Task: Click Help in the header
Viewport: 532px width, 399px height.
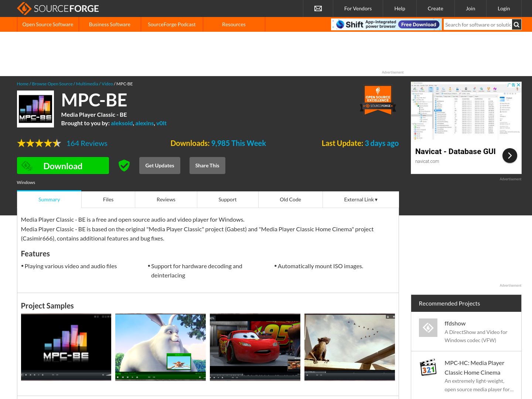Action: tap(400, 8)
